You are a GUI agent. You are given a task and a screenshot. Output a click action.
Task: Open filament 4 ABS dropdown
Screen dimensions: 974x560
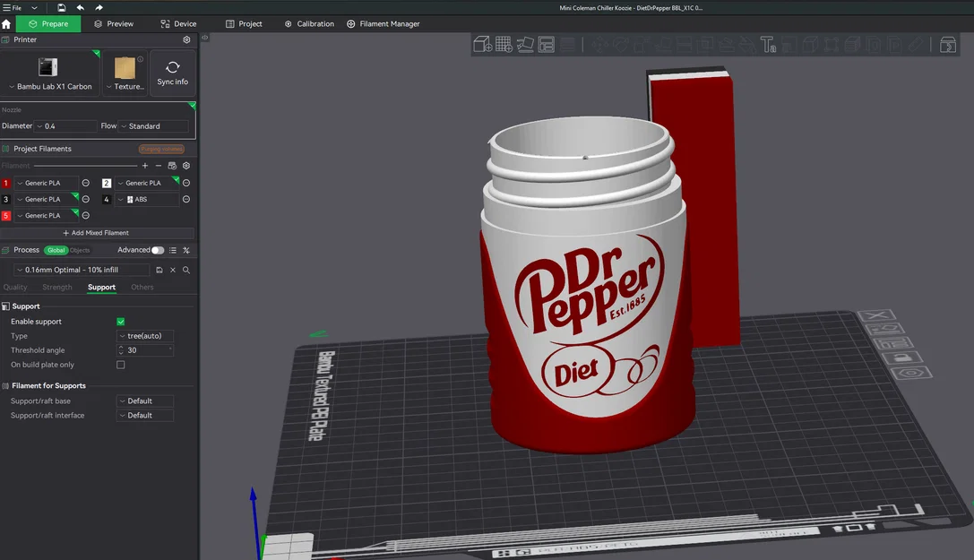coord(147,199)
